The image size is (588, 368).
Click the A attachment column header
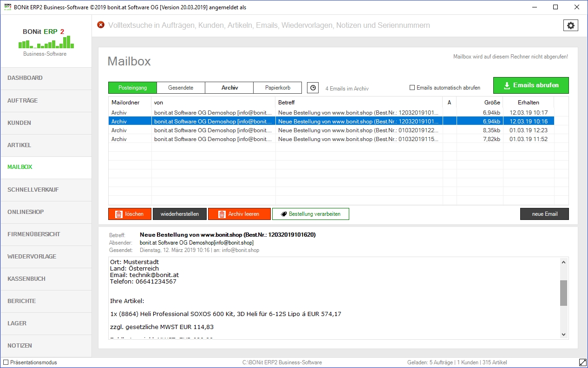coord(450,103)
